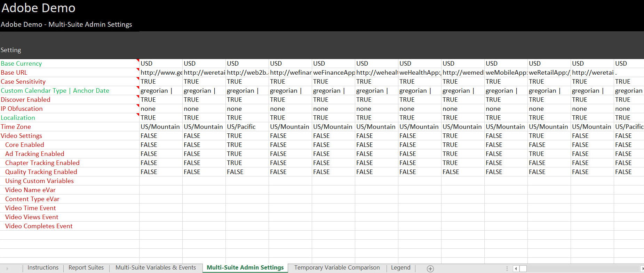Add a new sheet with plus button

click(x=430, y=268)
